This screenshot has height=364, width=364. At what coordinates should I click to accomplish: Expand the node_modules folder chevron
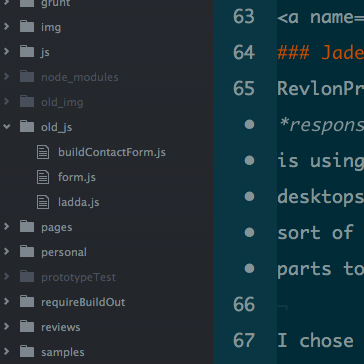(x=6, y=77)
